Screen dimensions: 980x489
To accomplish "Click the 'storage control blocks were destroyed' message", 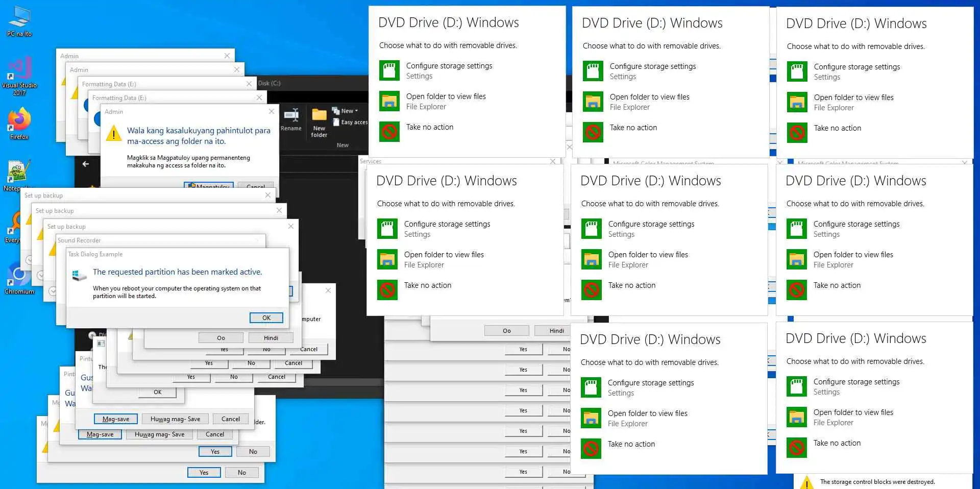I will click(877, 482).
